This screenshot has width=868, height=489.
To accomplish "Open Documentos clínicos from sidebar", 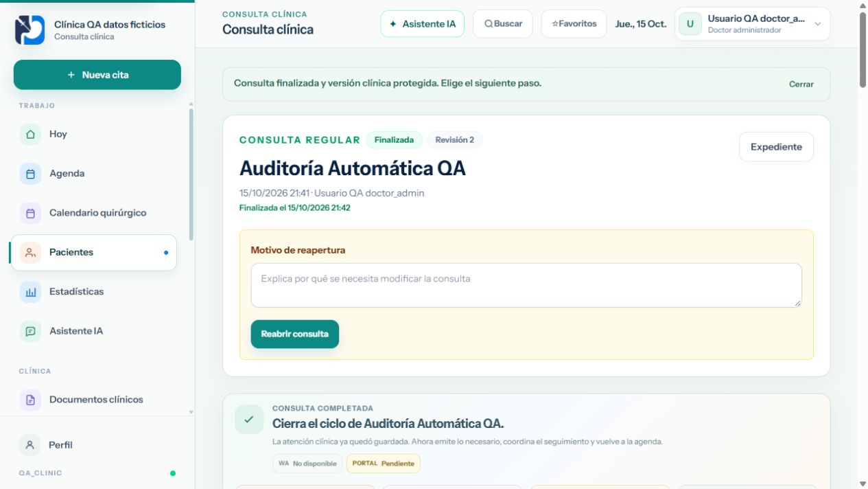I will (94, 400).
